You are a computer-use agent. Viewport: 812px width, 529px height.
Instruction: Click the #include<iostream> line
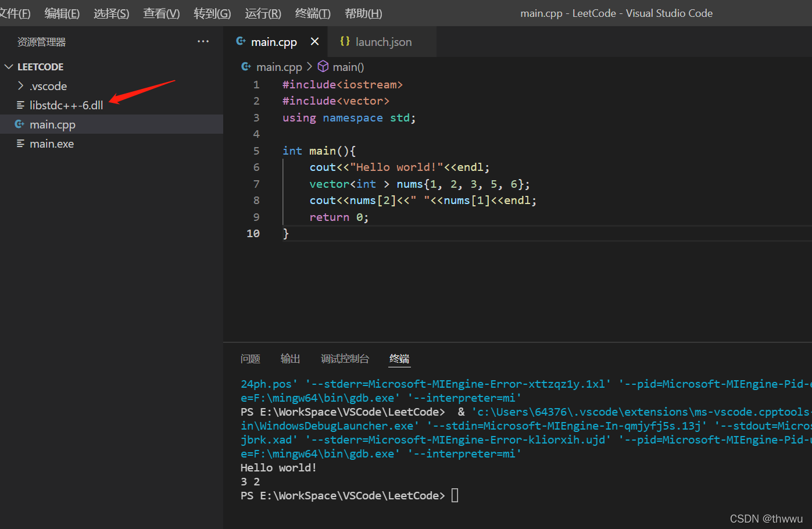click(342, 84)
